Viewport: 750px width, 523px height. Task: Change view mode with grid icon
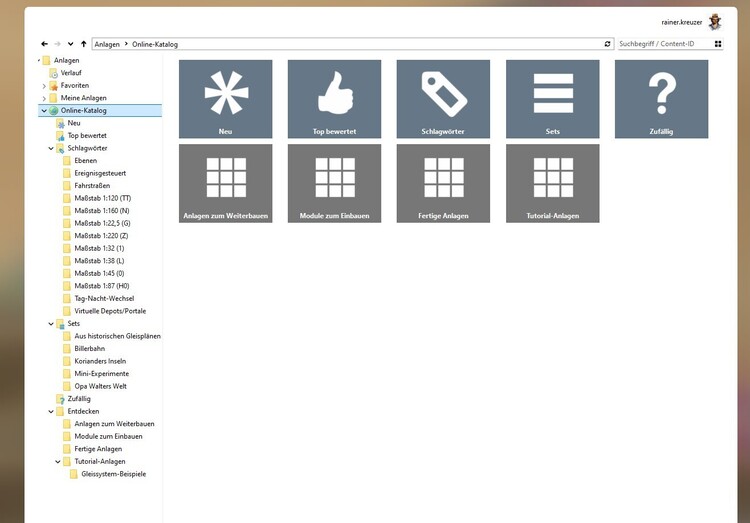[718, 44]
